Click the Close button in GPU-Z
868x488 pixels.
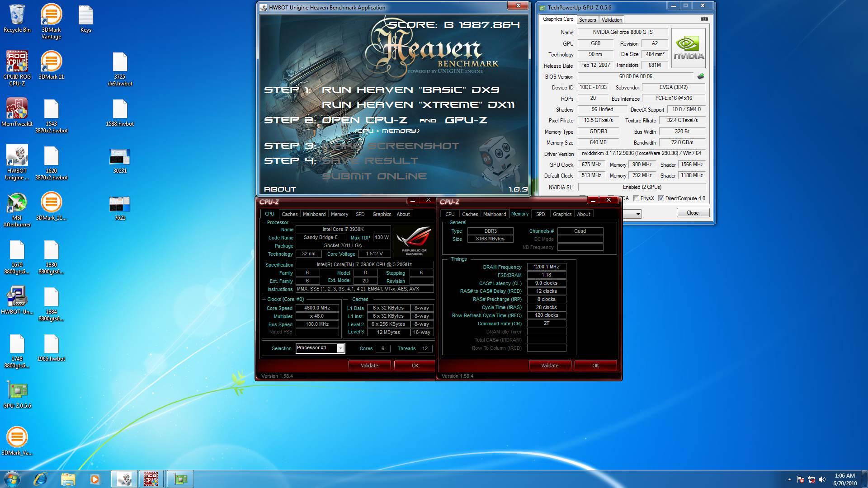(x=693, y=213)
